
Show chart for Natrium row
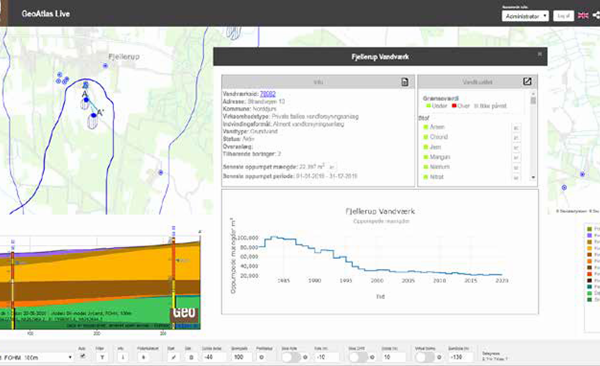click(x=516, y=168)
